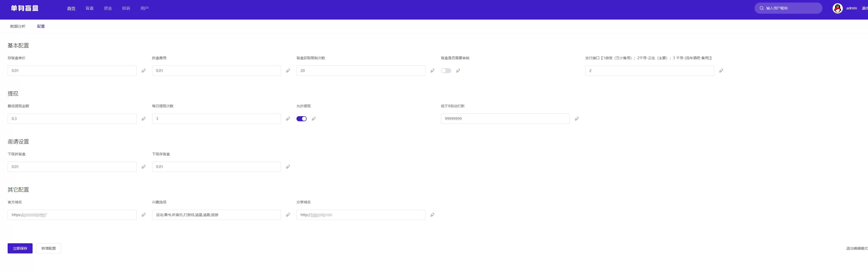Image resolution: width=868 pixels, height=272 pixels.
Task: Open the 资金 top menu
Action: click(108, 8)
